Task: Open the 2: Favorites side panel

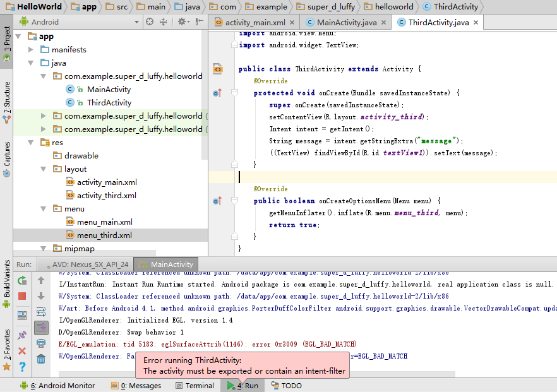Action: (x=6, y=350)
